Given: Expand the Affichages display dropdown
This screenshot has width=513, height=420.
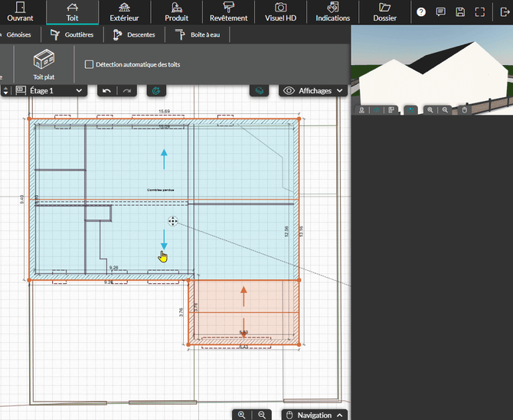Looking at the screenshot, I should (x=313, y=90).
